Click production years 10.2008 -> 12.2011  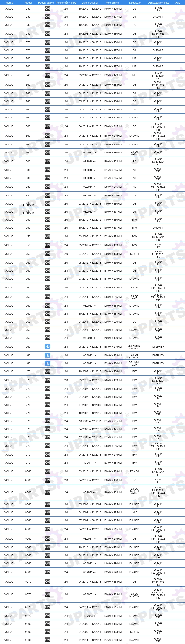pyautogui.click(x=90, y=421)
